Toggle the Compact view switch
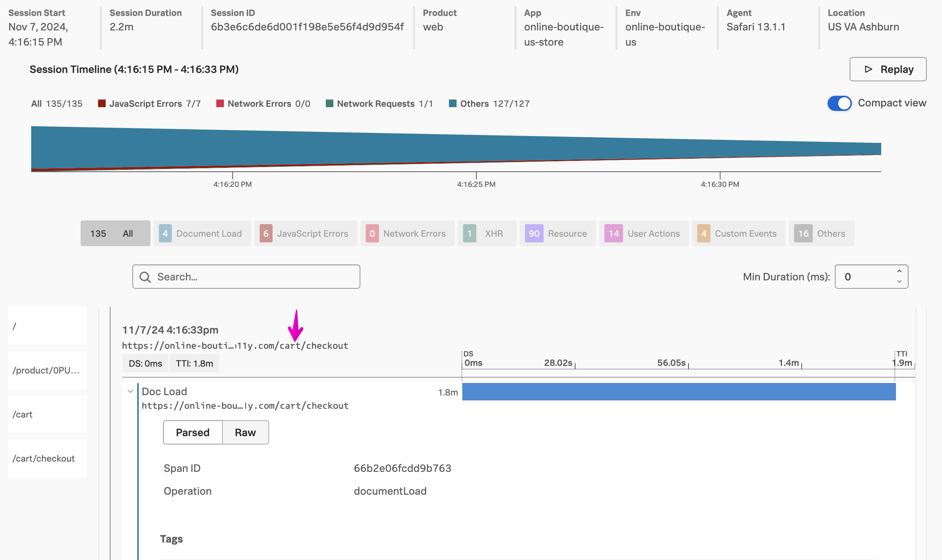942x560 pixels. pyautogui.click(x=839, y=103)
